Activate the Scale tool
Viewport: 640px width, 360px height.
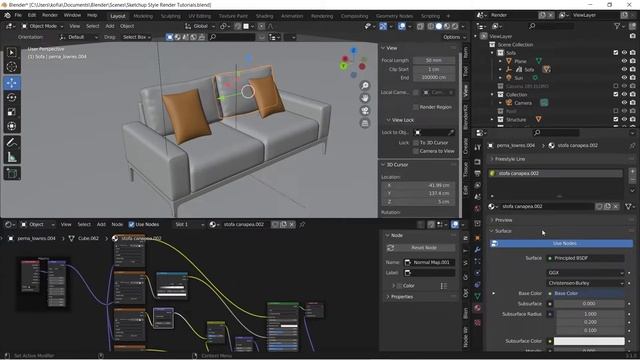(x=11, y=111)
